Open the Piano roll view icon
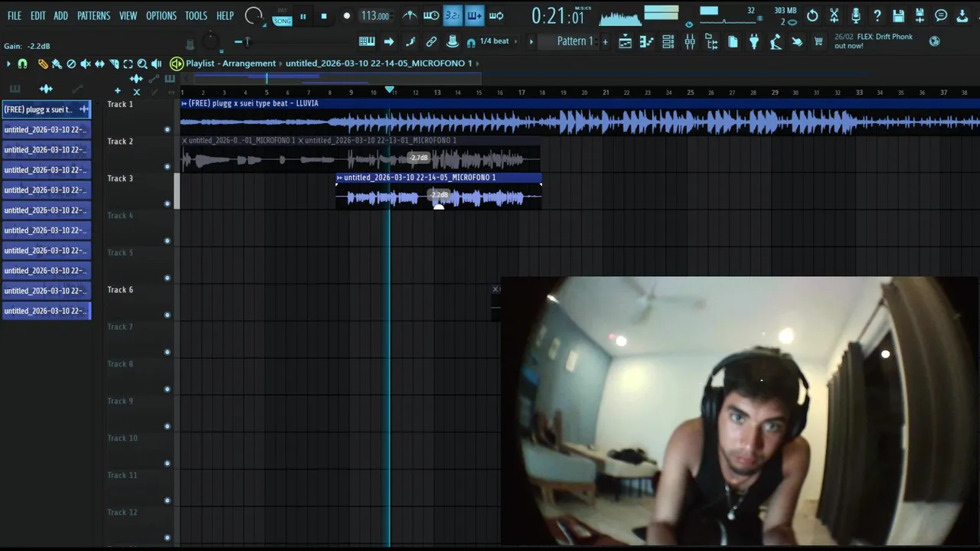Viewport: 980px width, 551px height. [x=647, y=42]
